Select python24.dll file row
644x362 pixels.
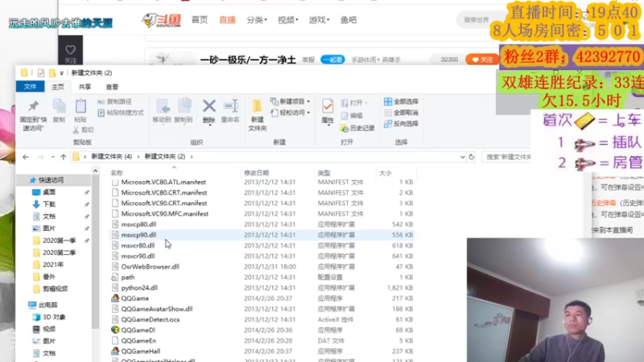(262, 288)
